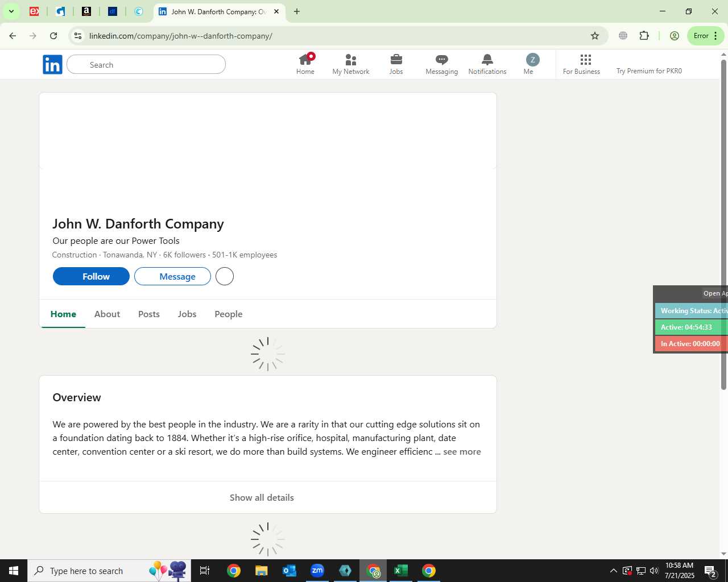Switch to the Posts tab
The height and width of the screenshot is (582, 728).
click(149, 314)
